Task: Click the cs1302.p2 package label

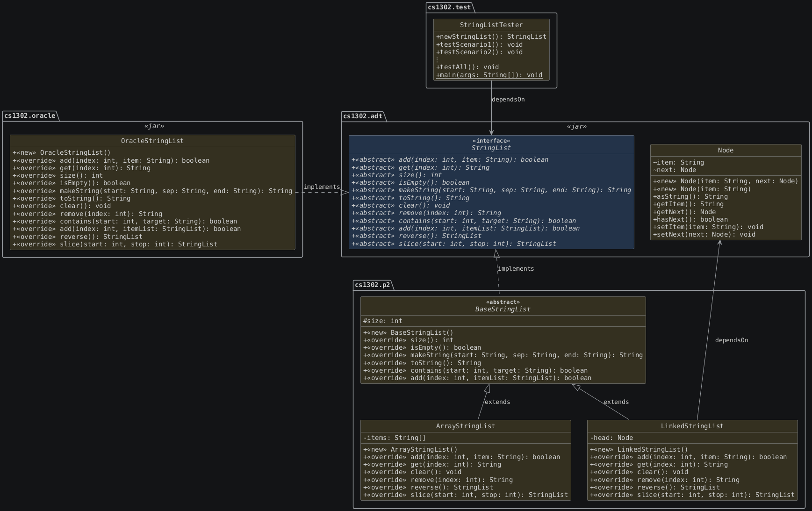Action: click(372, 285)
